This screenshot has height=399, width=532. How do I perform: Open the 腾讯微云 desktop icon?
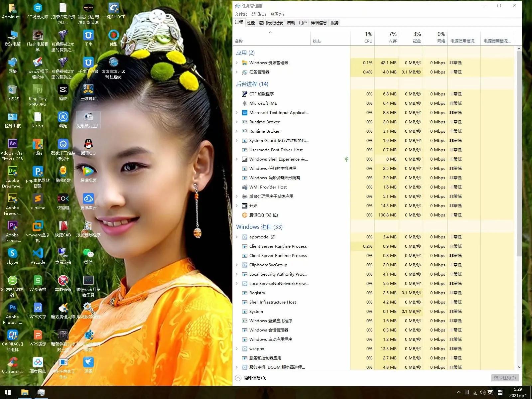point(88,201)
